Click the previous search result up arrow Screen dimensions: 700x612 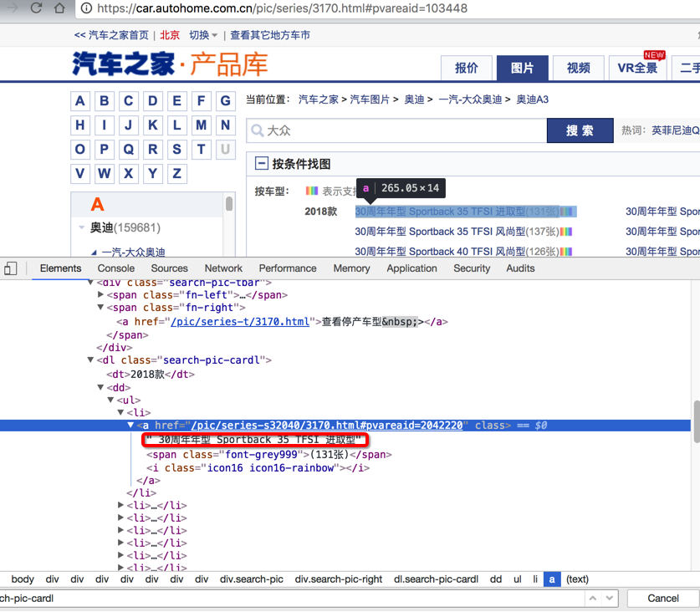pos(592,598)
